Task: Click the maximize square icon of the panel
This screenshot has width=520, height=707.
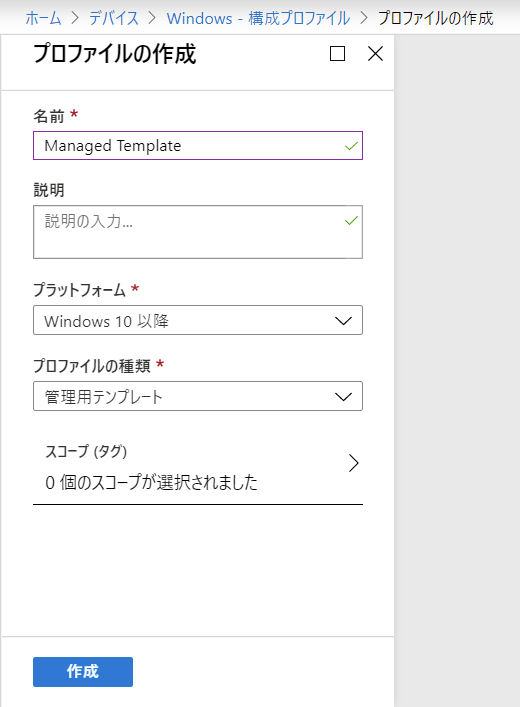Action: (337, 54)
